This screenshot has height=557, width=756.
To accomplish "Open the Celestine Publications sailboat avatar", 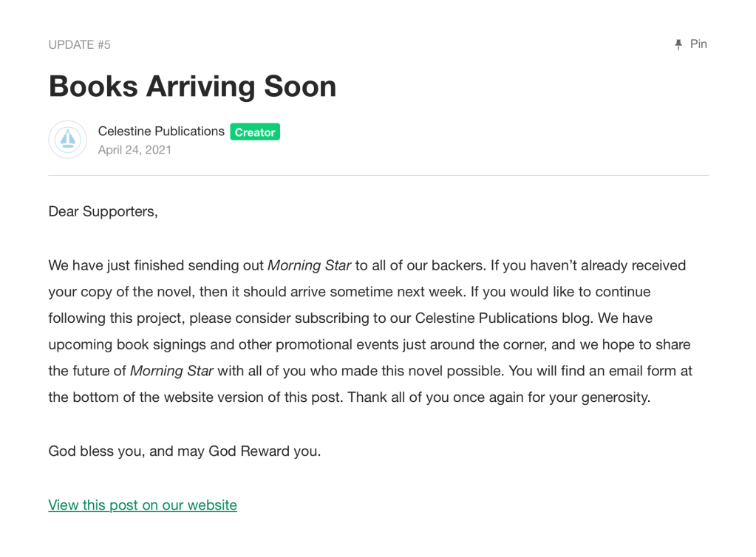I will pyautogui.click(x=67, y=140).
